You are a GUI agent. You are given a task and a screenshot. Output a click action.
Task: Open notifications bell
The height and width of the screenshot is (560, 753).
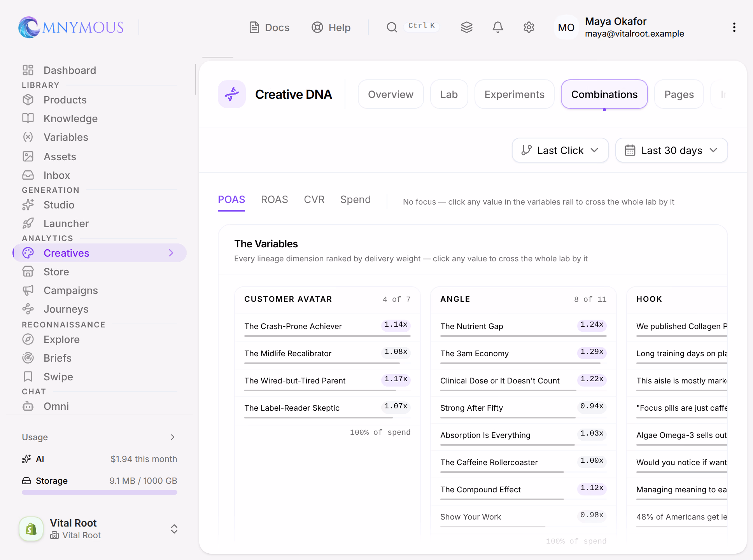point(498,27)
